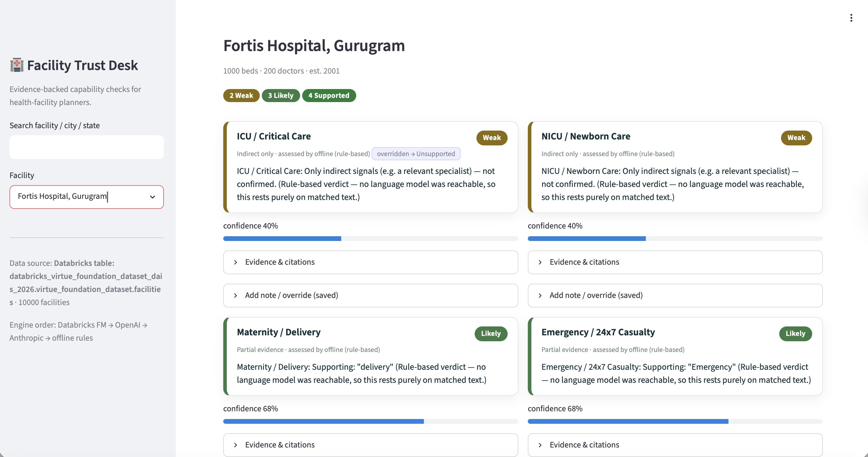Expand Add note / override under NICU / Newborn Care
Image resolution: width=868 pixels, height=457 pixels.
tap(675, 295)
